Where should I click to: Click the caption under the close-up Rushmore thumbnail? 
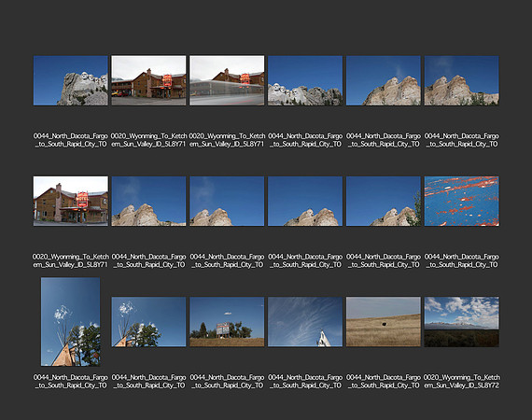71,140
